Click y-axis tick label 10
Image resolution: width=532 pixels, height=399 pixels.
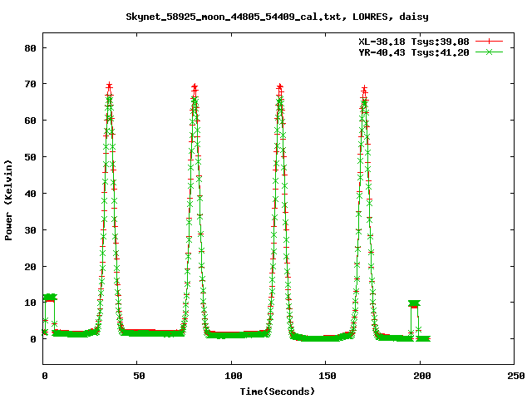[30, 303]
